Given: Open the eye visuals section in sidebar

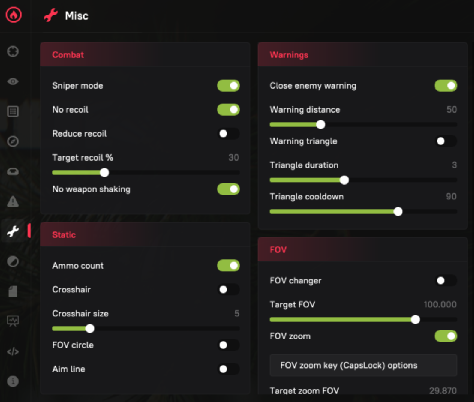Looking at the screenshot, I should click(13, 81).
